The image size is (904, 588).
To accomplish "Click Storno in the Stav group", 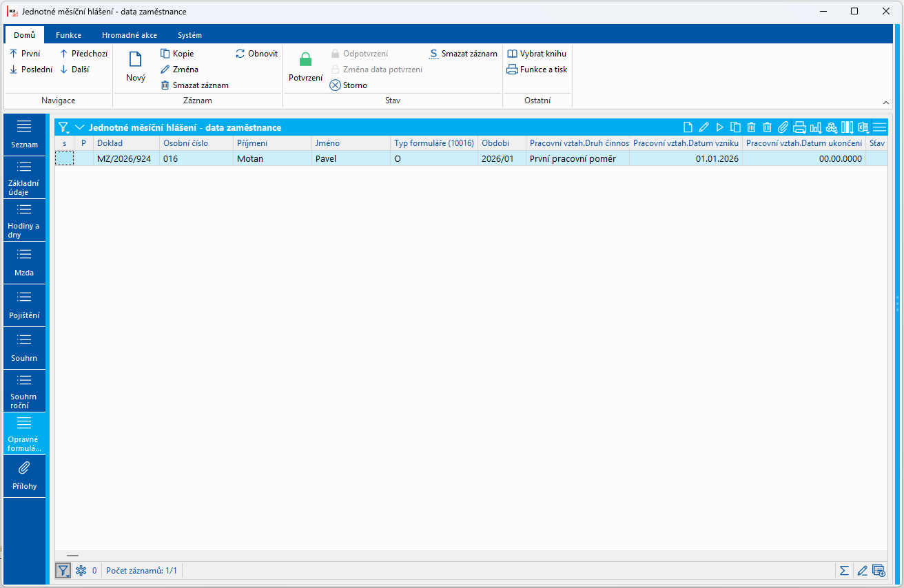I will tap(349, 85).
